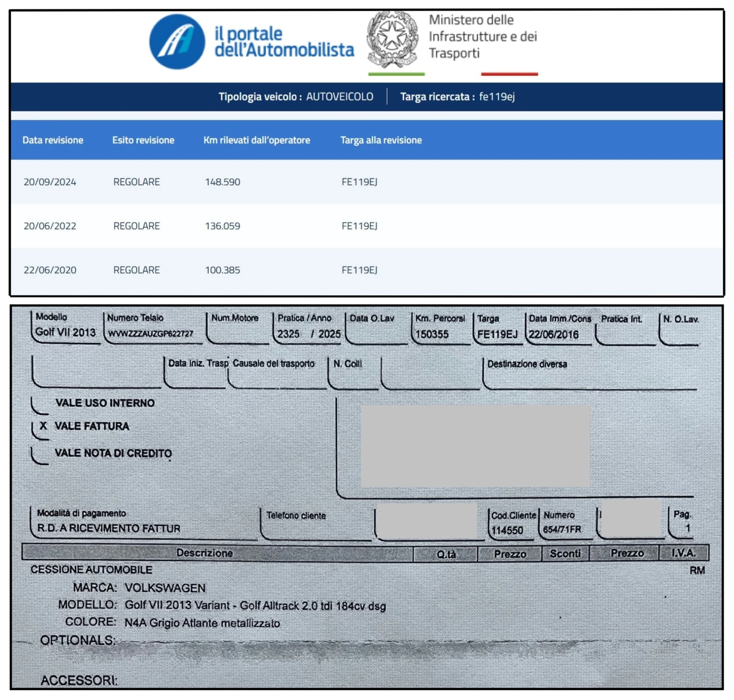Select the Data revisione column header

53,140
